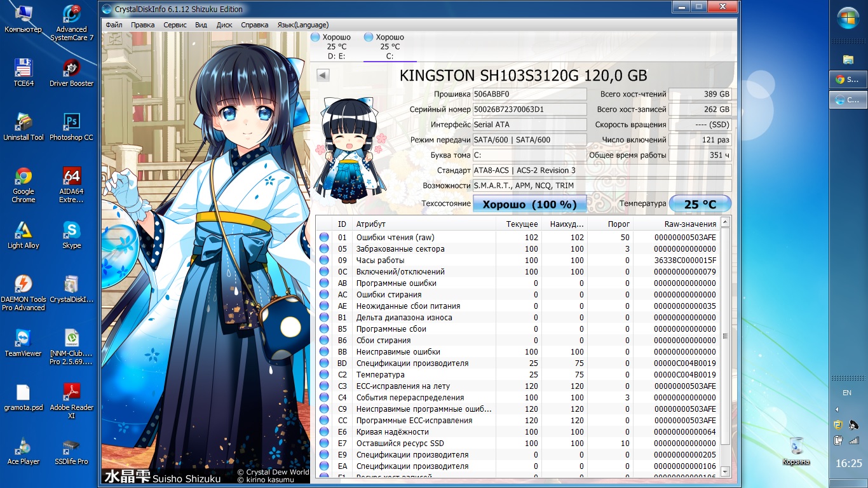Click the serial number field 50026B72370063D1

point(530,109)
